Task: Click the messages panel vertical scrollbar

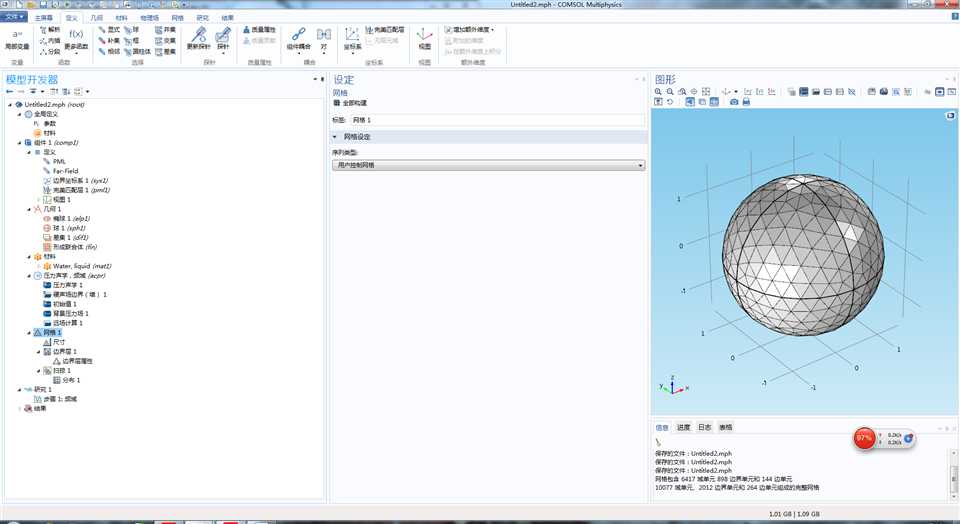Action: coord(954,473)
